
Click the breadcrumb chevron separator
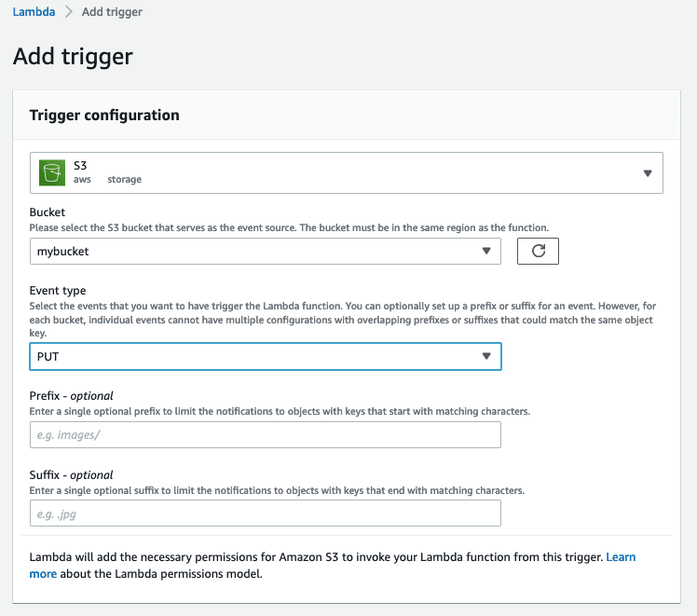tap(69, 13)
